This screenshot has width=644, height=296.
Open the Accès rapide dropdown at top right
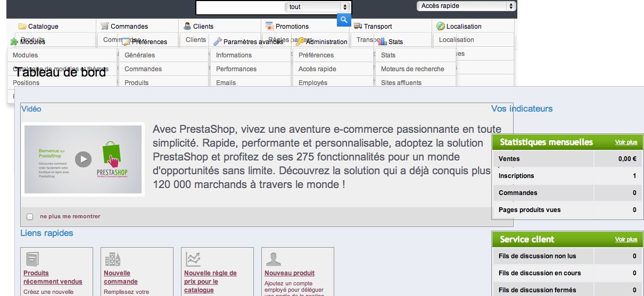click(x=466, y=6)
